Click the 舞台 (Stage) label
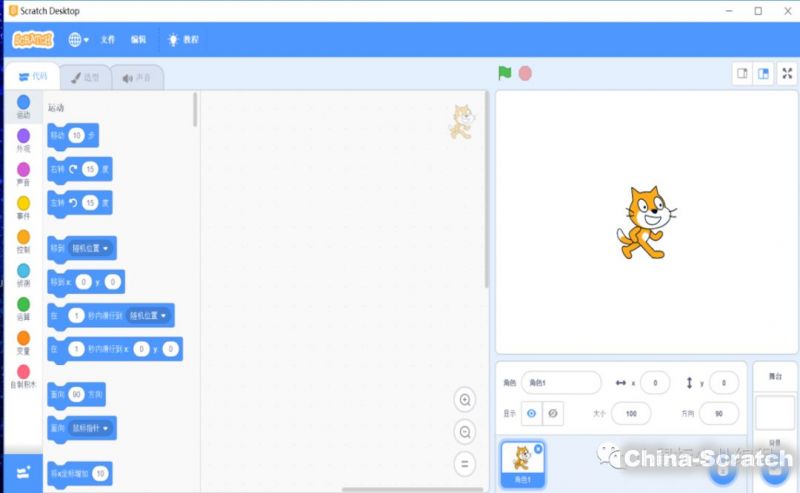 click(x=775, y=376)
